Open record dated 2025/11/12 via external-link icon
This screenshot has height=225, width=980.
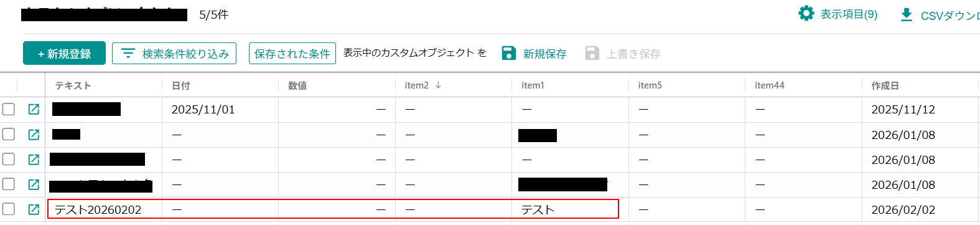tap(34, 110)
